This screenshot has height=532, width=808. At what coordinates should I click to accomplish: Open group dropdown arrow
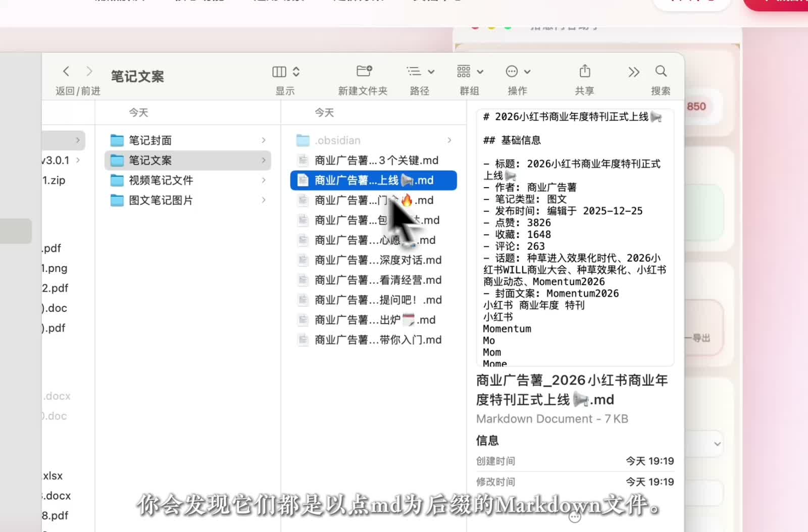tap(480, 72)
